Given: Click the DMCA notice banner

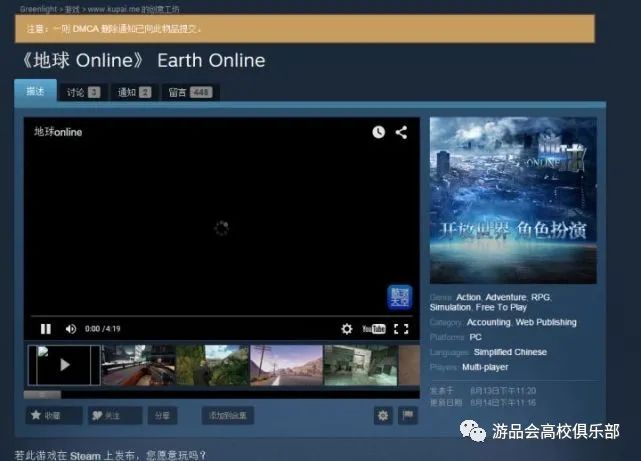Looking at the screenshot, I should (305, 29).
